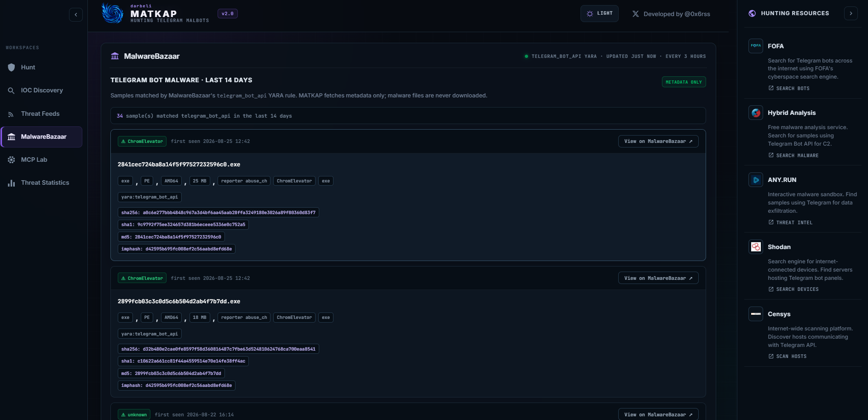
Task: Select filename 2899fcb03c3c0d5c6b504d2ab4f7b7dd.exe
Action: (179, 301)
